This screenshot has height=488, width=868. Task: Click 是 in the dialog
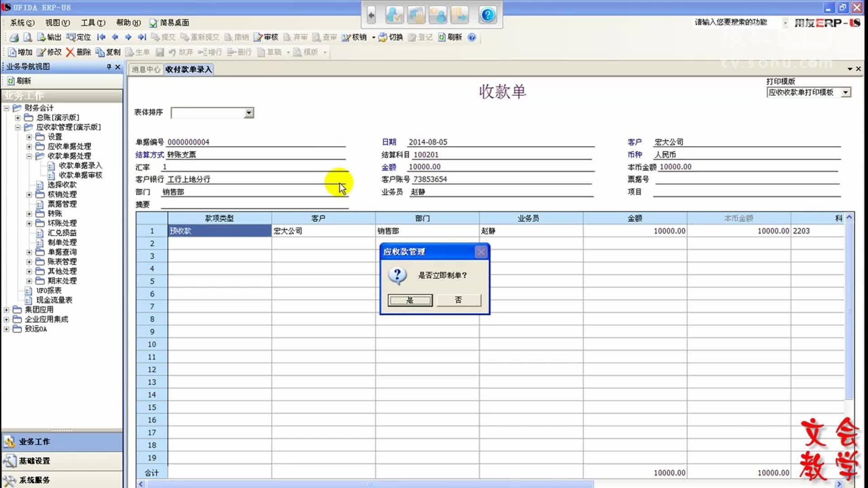(410, 300)
